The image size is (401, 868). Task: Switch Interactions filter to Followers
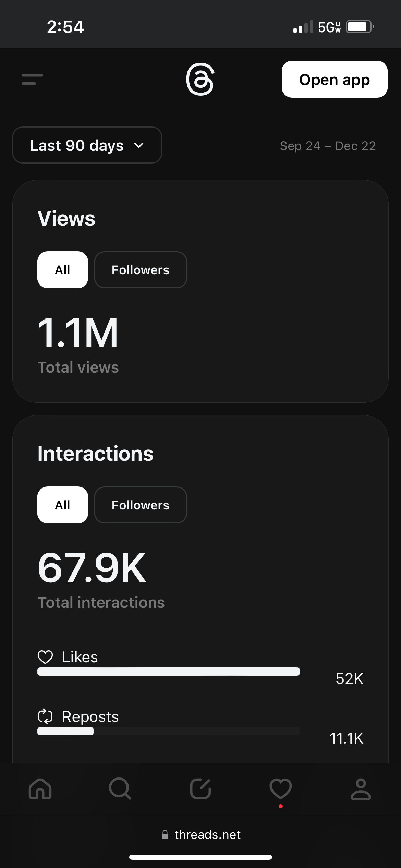(141, 505)
